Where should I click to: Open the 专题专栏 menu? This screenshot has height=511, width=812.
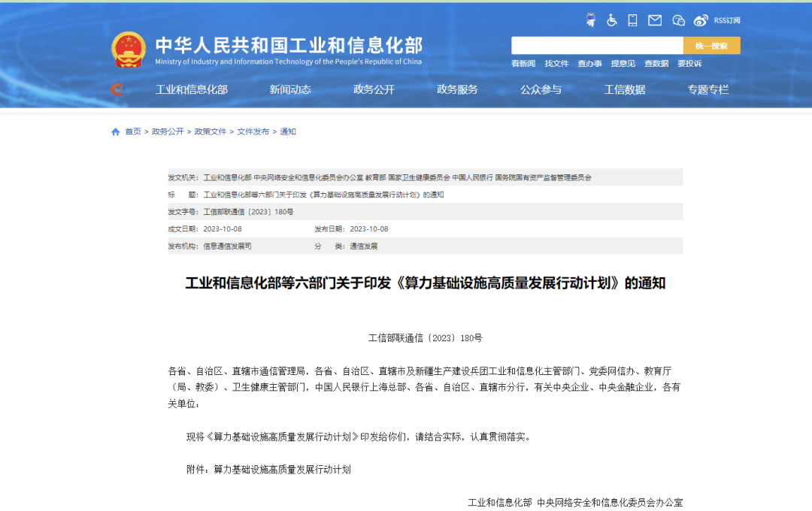(x=708, y=89)
